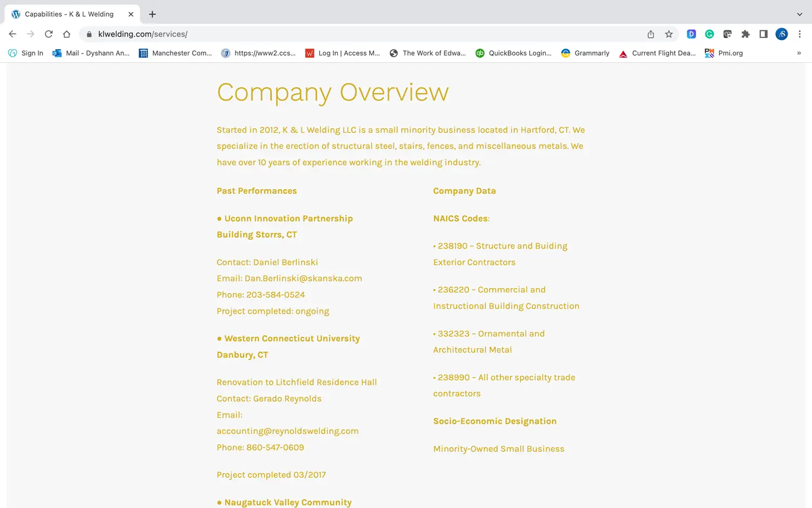Image resolution: width=812 pixels, height=508 pixels.
Task: Click the browser back arrow
Action: pos(12,34)
